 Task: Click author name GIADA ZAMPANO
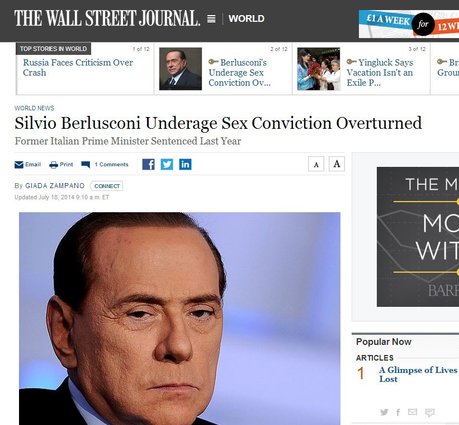coord(55,186)
